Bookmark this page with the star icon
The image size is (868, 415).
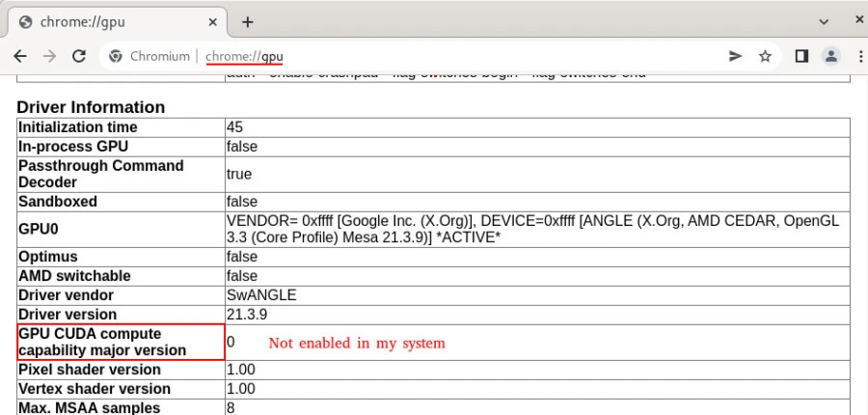[x=765, y=56]
